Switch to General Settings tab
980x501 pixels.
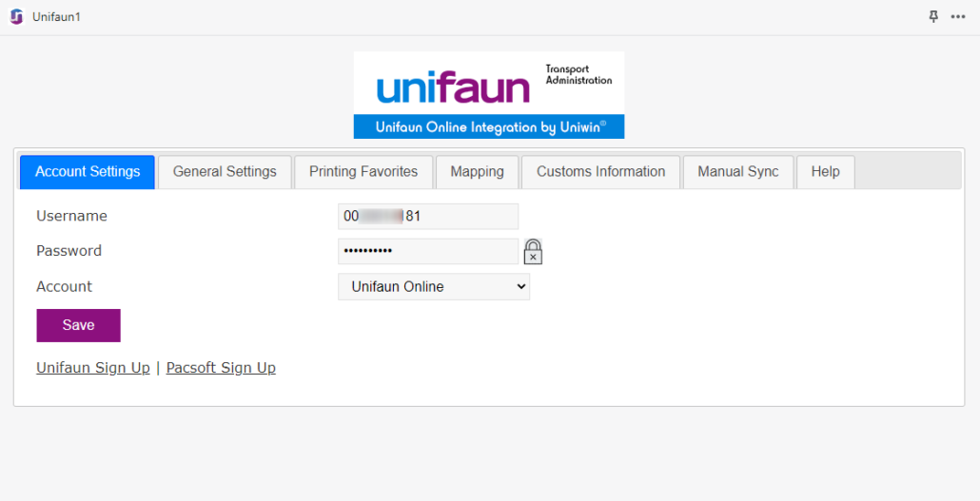(225, 172)
